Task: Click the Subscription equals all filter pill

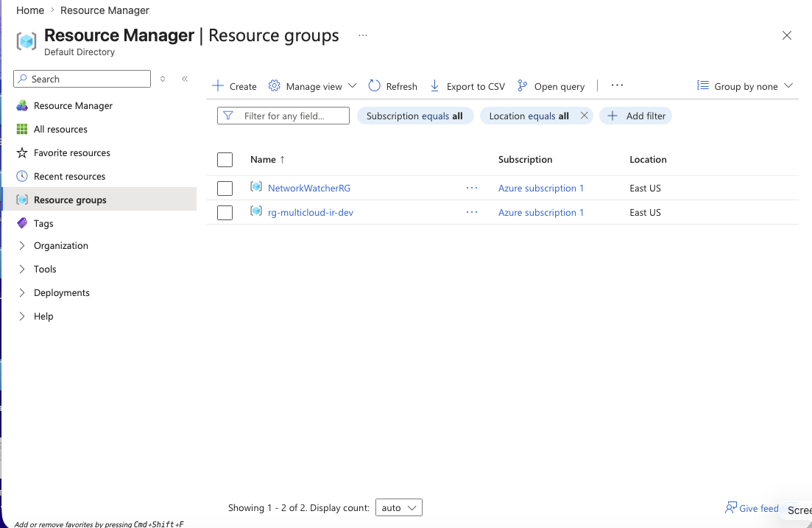Action: click(x=414, y=116)
